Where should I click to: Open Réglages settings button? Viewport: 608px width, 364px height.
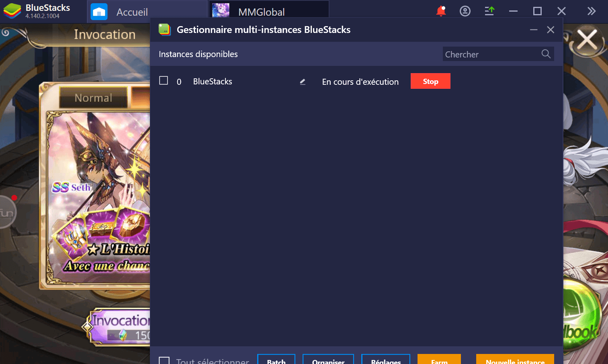tap(386, 359)
